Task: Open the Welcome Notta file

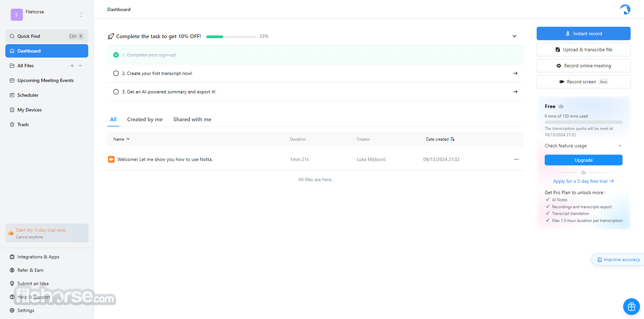Action: 165,159
